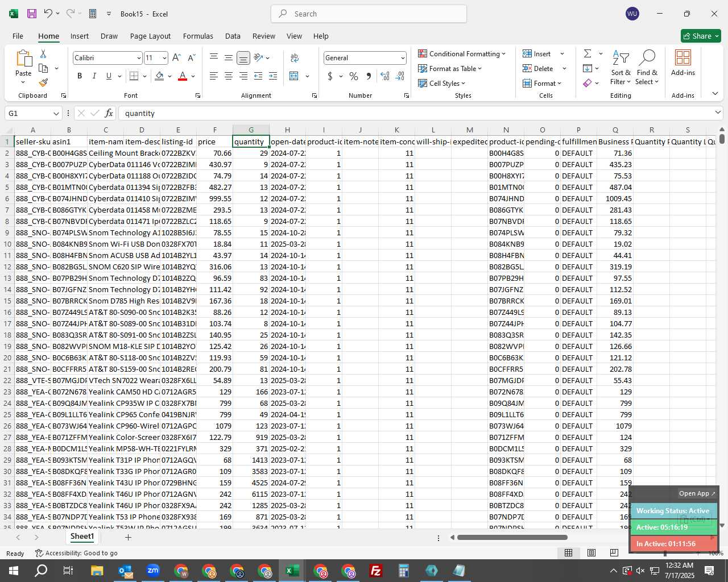Image resolution: width=728 pixels, height=582 pixels.
Task: Apply yellow fill color to the cell
Action: (160, 76)
